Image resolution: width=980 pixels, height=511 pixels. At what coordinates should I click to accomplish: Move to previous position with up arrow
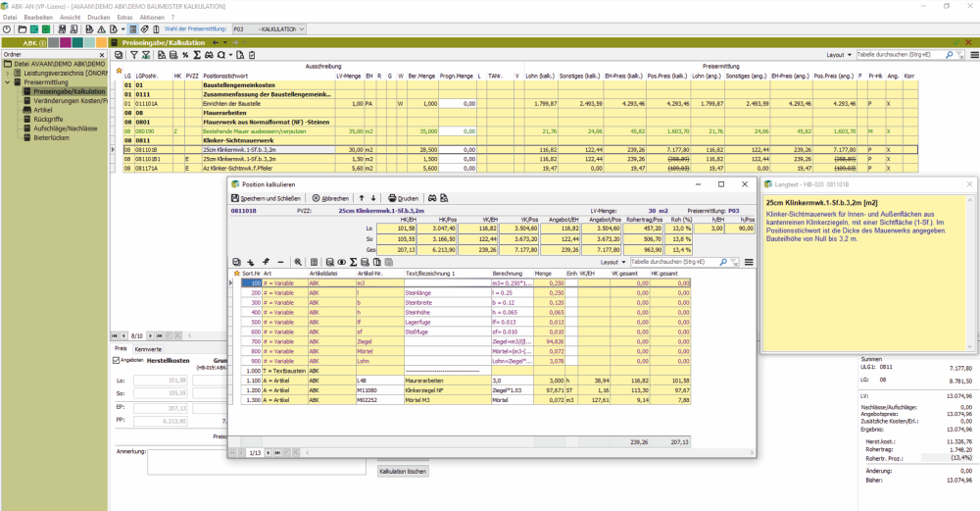(x=362, y=198)
